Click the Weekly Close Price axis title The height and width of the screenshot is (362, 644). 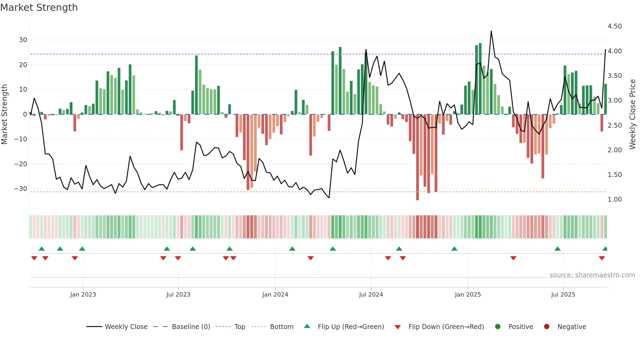(x=632, y=114)
